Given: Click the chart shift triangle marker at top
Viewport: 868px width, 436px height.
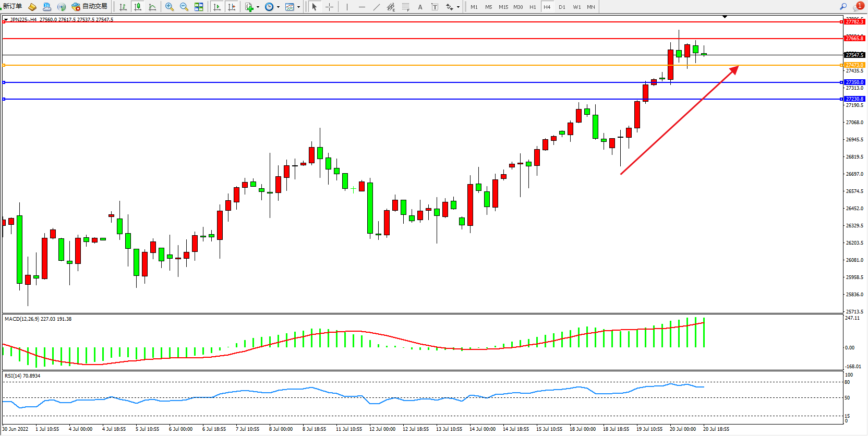Looking at the screenshot, I should tap(725, 17).
